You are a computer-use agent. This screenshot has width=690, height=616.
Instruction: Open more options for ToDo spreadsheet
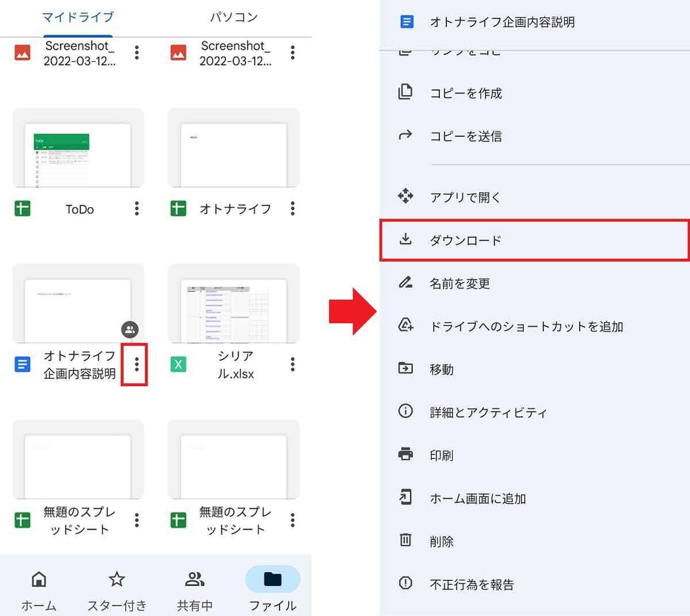pos(137,208)
